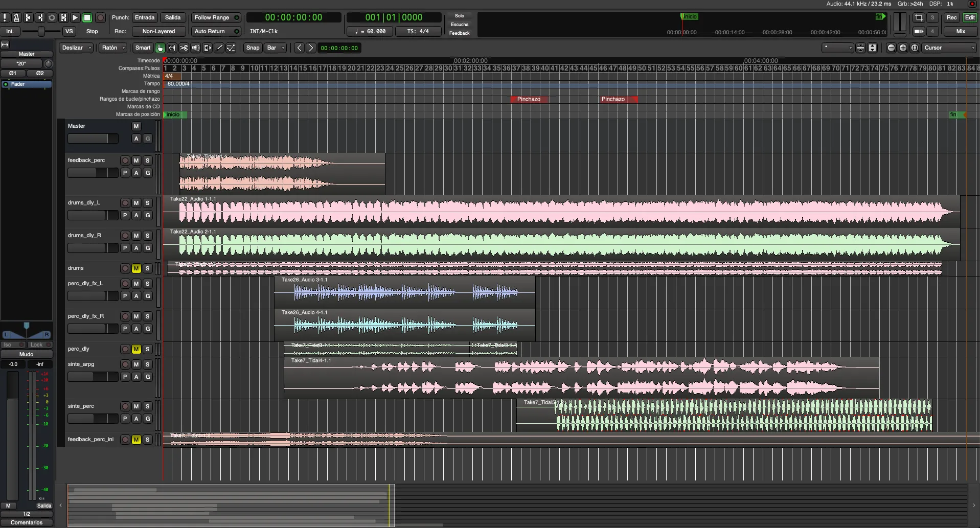The height and width of the screenshot is (528, 980).
Task: Open the Non-Layered record mode dropdown
Action: pos(158,31)
